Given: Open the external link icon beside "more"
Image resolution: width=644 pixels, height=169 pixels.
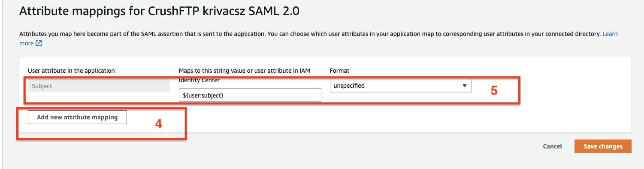Looking at the screenshot, I should pyautogui.click(x=39, y=43).
